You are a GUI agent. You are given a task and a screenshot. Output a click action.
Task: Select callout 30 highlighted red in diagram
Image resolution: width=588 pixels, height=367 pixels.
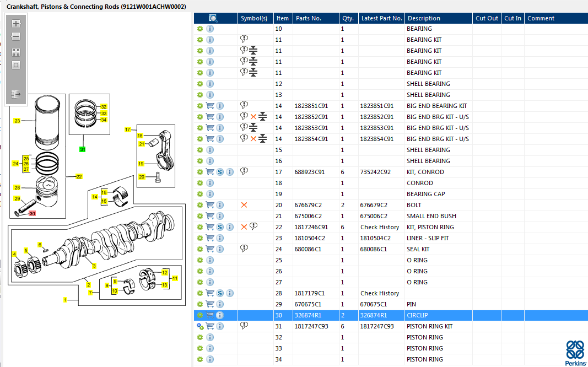tap(33, 213)
